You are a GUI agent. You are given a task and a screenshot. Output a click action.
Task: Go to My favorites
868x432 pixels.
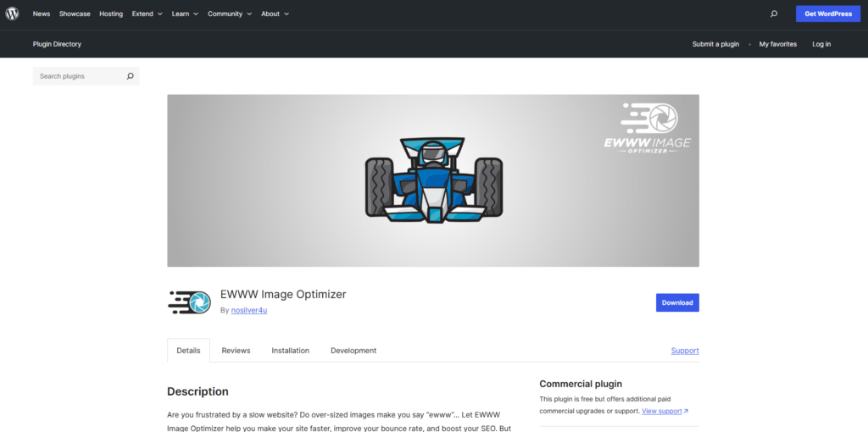tap(778, 44)
